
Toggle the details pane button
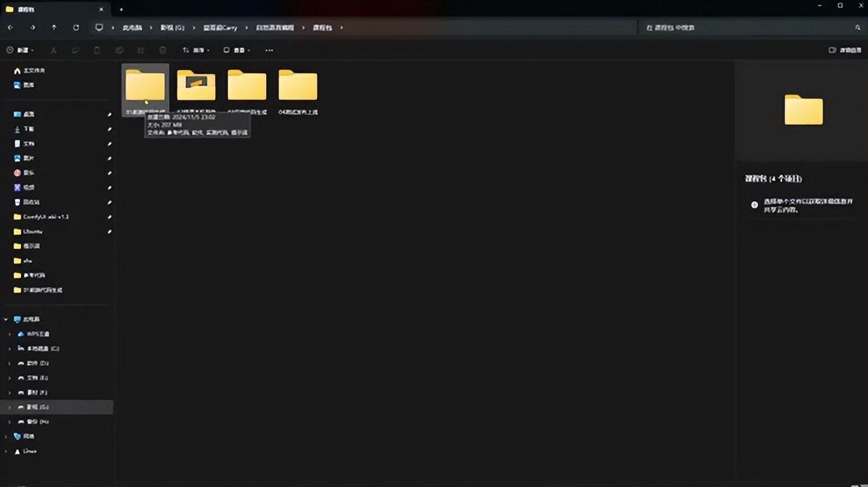[845, 50]
